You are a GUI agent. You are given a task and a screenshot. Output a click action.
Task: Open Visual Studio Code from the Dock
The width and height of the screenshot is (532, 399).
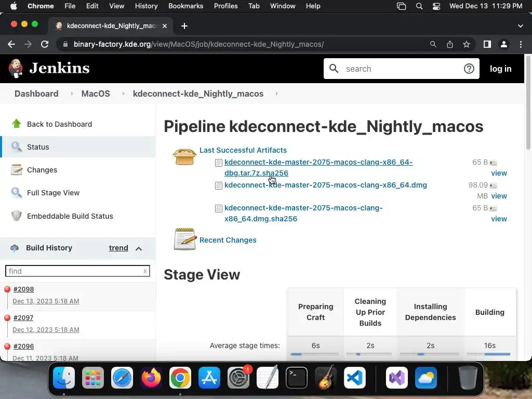(354, 378)
